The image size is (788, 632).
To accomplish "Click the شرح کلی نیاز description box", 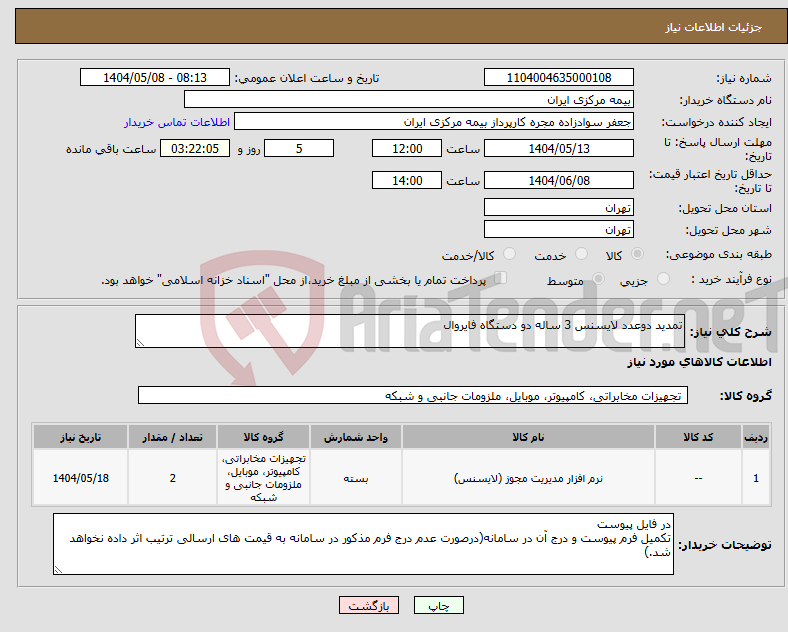I will (410, 331).
